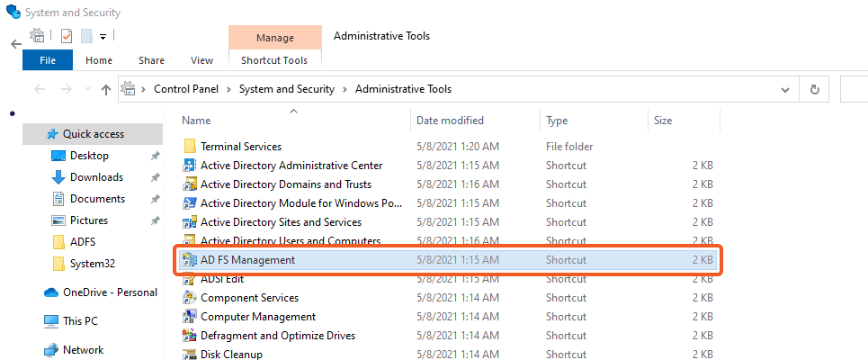Sort files by Date modified column

pos(450,121)
